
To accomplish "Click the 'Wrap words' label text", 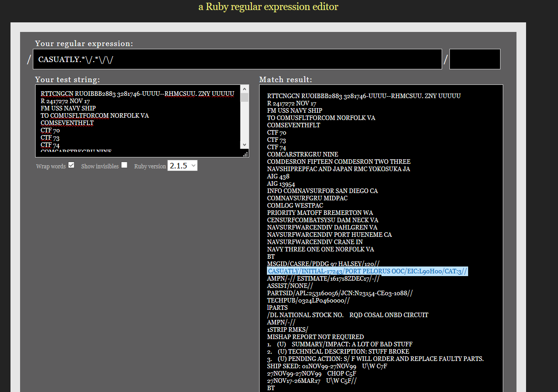I will click(x=51, y=166).
